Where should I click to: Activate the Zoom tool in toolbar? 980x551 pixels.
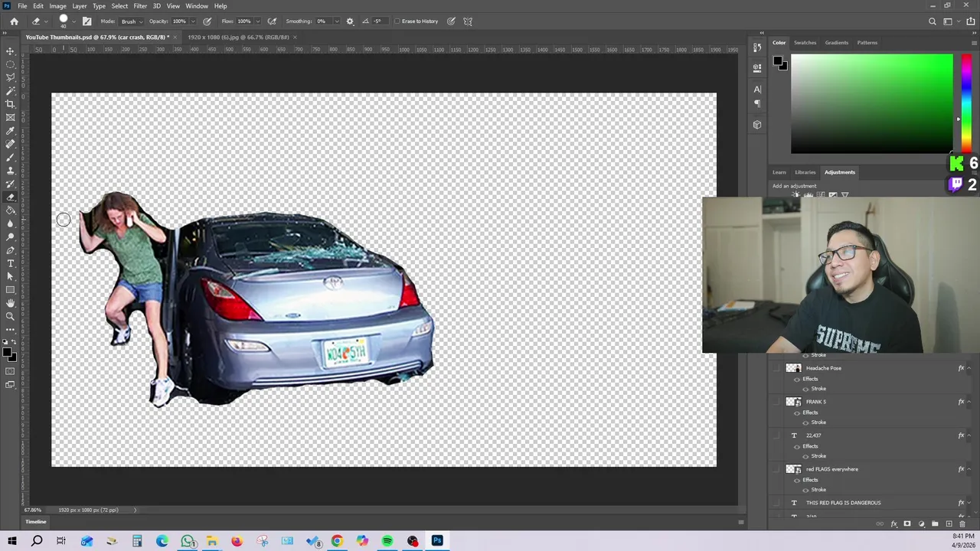click(x=10, y=316)
